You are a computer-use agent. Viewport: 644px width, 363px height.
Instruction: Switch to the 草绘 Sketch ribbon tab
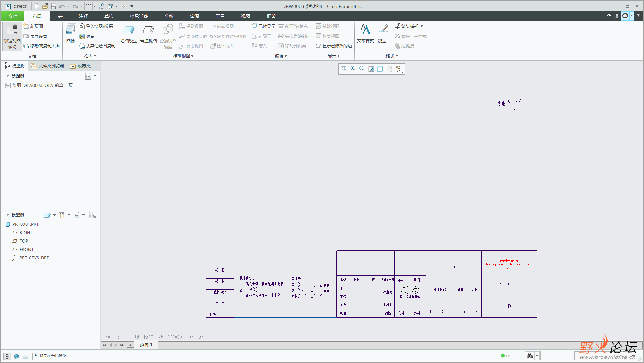pyautogui.click(x=109, y=16)
